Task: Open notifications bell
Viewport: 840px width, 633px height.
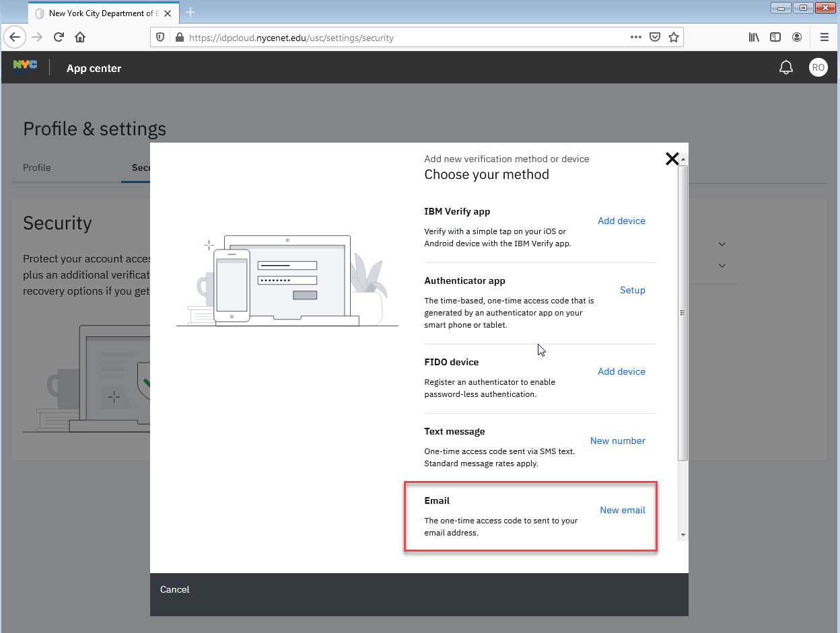Action: click(x=785, y=68)
